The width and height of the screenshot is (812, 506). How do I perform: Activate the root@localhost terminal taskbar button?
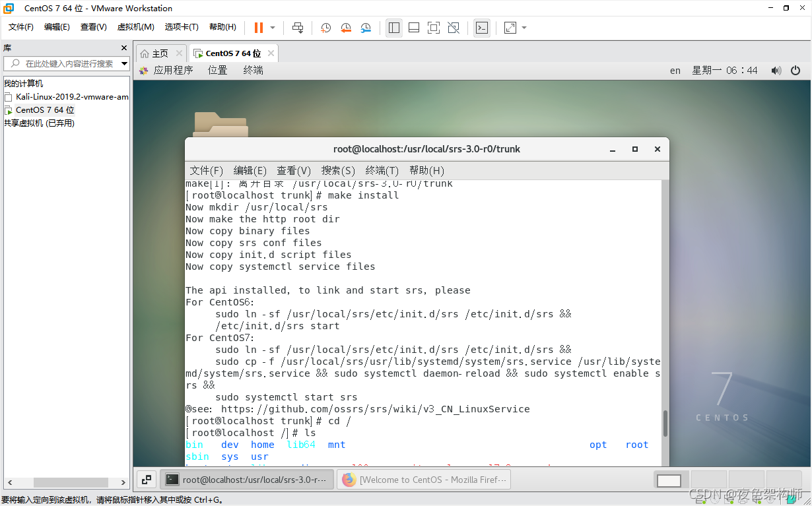click(x=247, y=480)
